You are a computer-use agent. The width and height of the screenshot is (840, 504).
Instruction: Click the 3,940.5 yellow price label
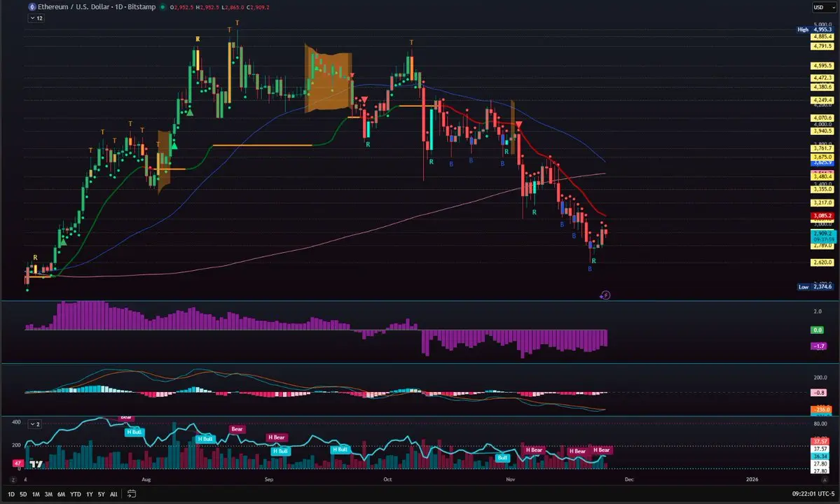click(822, 130)
